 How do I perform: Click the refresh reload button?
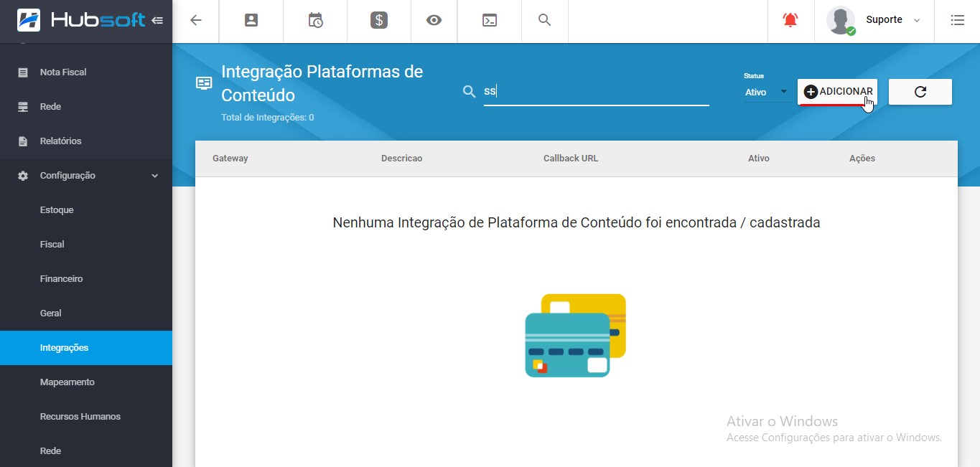click(x=920, y=92)
